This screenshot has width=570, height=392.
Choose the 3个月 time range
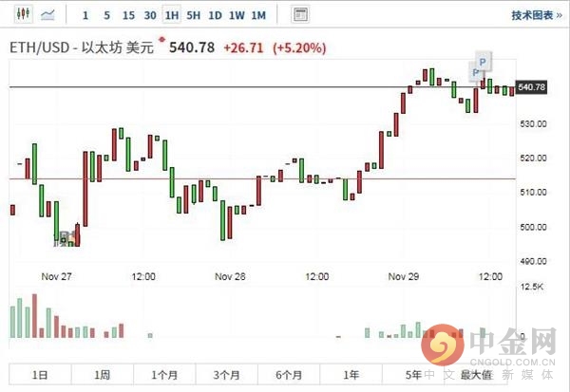tap(226, 374)
